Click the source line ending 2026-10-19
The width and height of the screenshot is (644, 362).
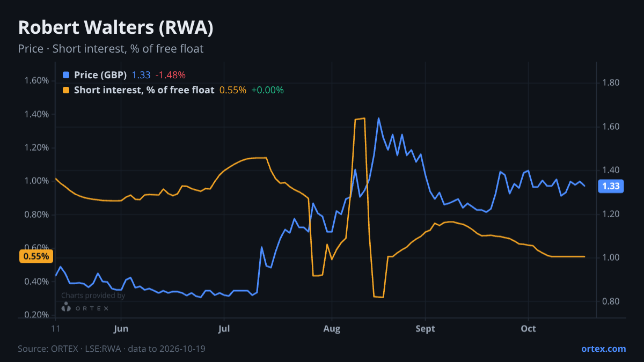[x=112, y=349]
